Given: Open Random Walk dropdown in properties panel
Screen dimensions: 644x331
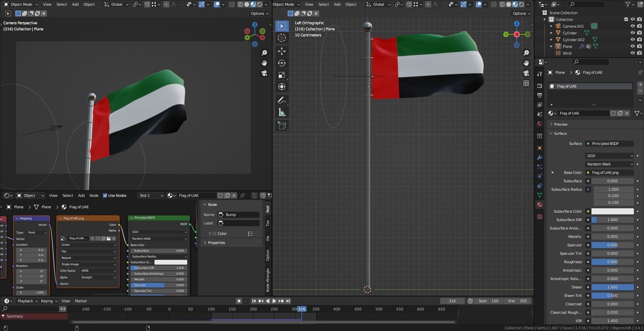Looking at the screenshot, I should point(610,164).
